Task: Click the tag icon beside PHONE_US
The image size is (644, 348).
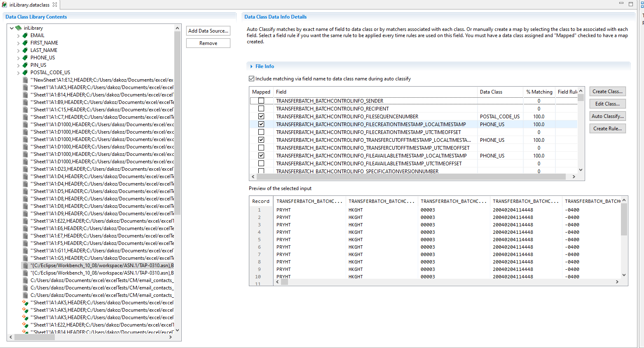Action: point(25,58)
